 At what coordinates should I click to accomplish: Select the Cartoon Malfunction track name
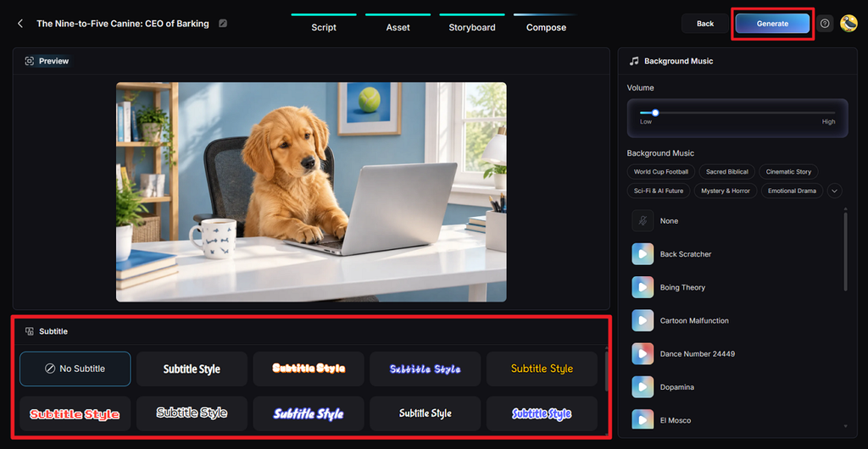694,321
